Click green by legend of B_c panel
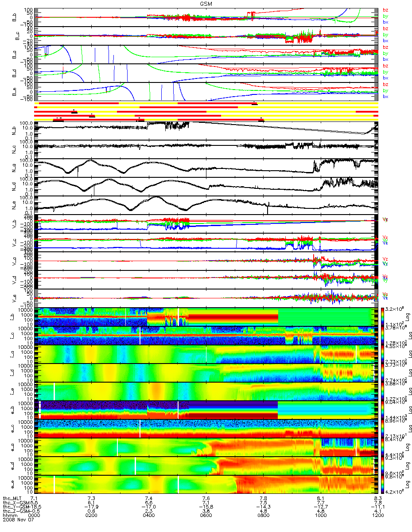This screenshot has width=412, height=532. 385,34
